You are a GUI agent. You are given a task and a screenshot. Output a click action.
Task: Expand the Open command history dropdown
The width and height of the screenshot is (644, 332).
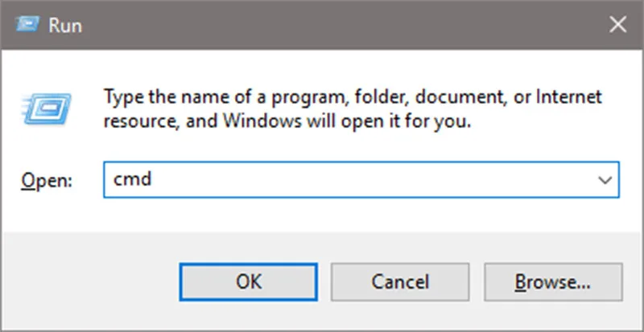click(x=605, y=180)
